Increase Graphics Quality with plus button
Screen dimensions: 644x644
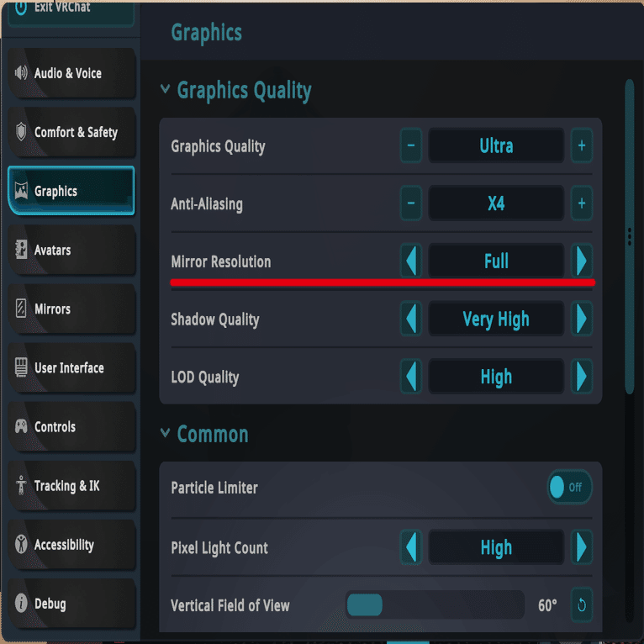tap(581, 145)
